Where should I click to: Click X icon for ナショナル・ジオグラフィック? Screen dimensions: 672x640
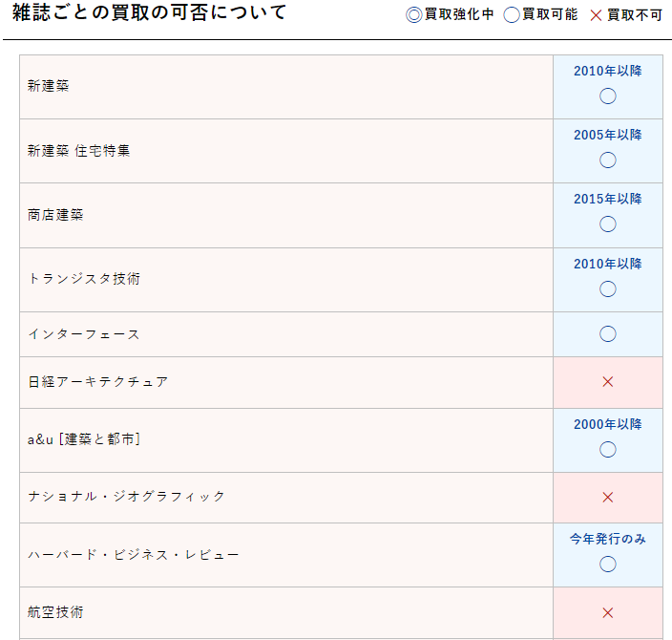(607, 497)
